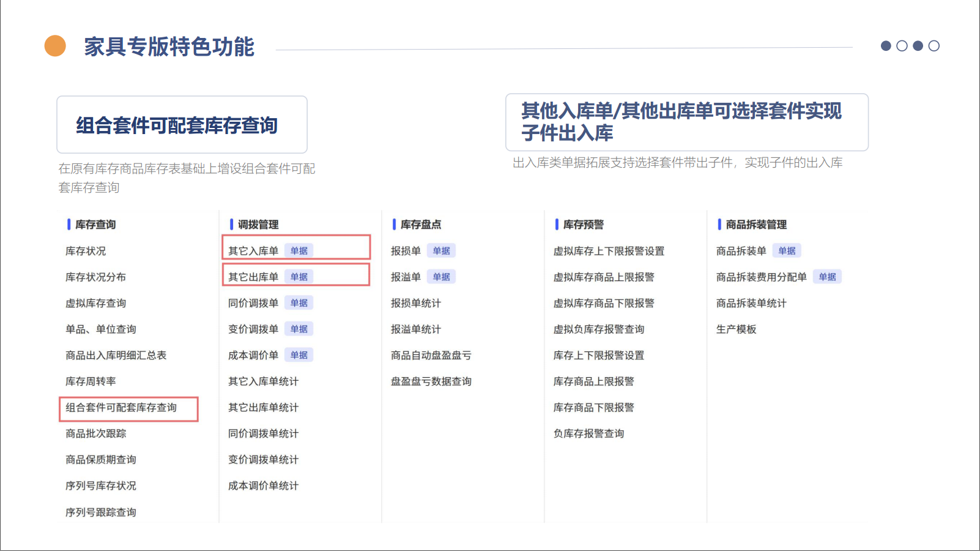Click the 组合套件可配套库存查询 heading box
The width and height of the screenshot is (980, 551).
182,125
